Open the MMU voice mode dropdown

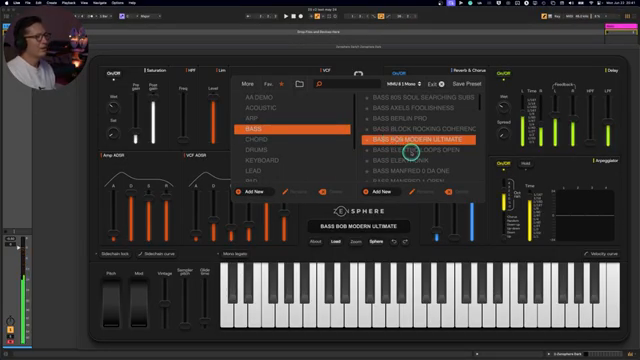point(404,84)
